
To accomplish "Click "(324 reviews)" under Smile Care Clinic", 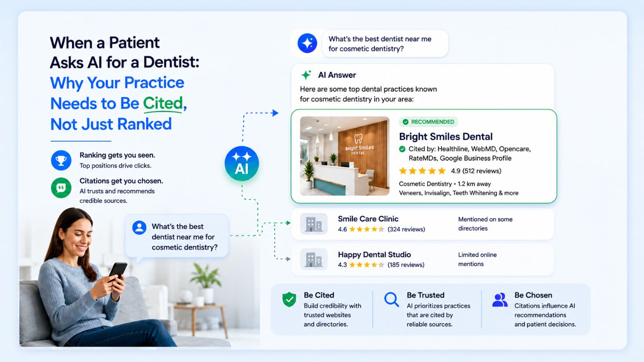I will pyautogui.click(x=406, y=229).
